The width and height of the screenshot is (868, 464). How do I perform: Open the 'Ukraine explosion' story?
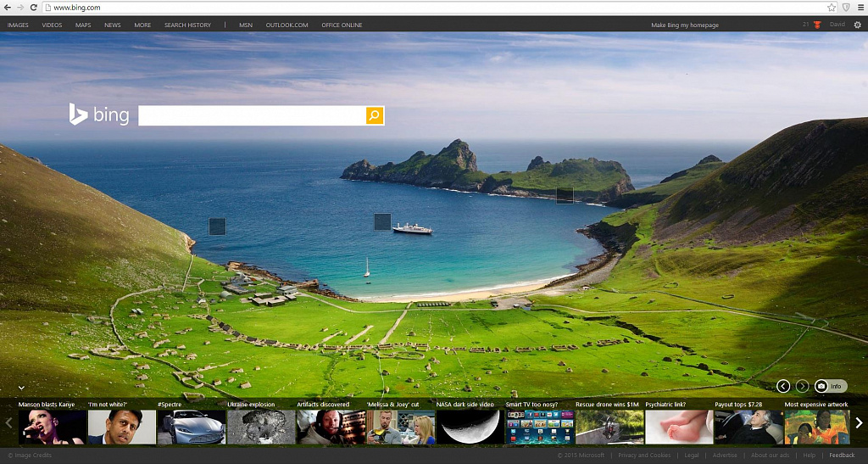(x=261, y=427)
